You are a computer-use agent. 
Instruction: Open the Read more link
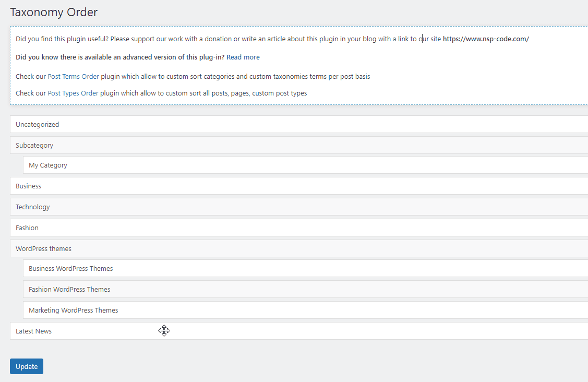pos(243,57)
